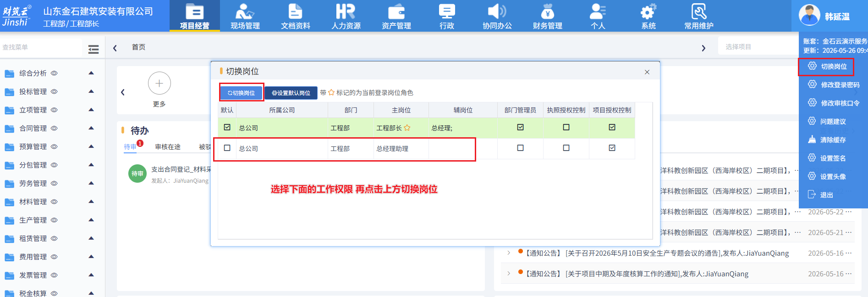Select the 总经理助理 table cell
Image resolution: width=868 pixels, height=297 pixels.
(x=401, y=149)
